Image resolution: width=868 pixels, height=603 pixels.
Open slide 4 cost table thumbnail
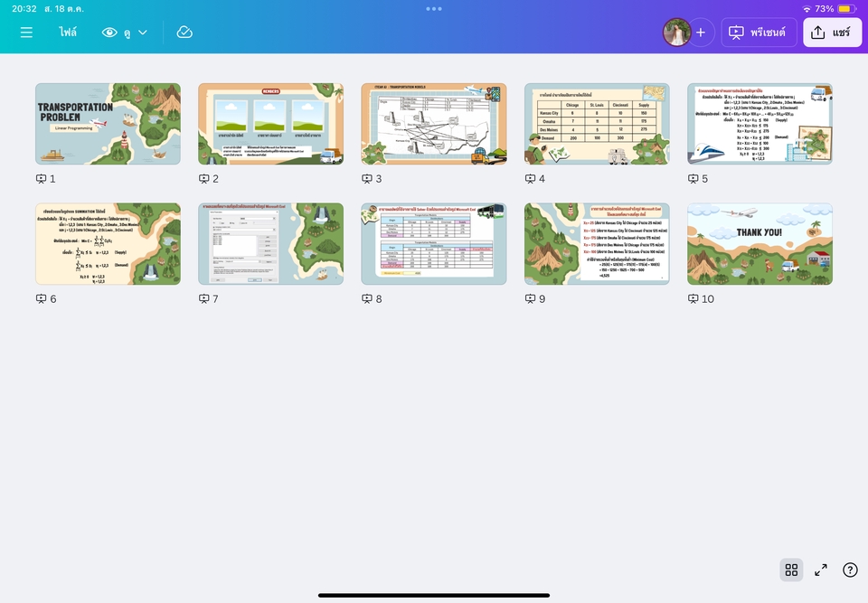[x=597, y=124]
